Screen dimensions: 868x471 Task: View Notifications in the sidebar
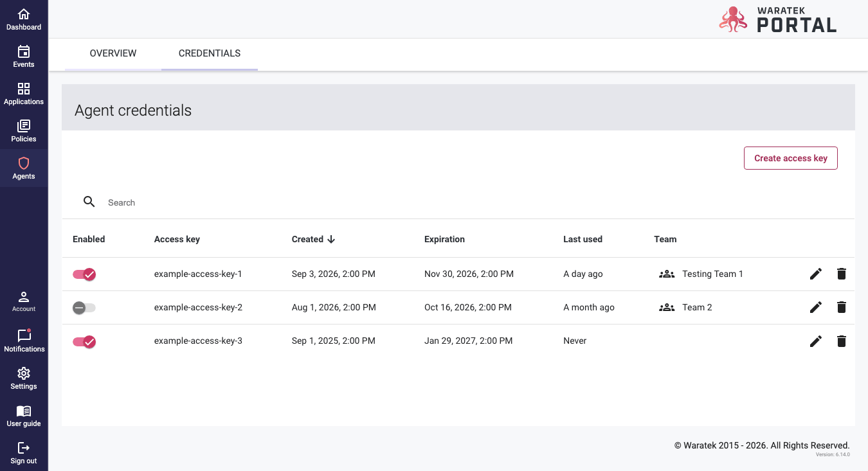pos(24,341)
